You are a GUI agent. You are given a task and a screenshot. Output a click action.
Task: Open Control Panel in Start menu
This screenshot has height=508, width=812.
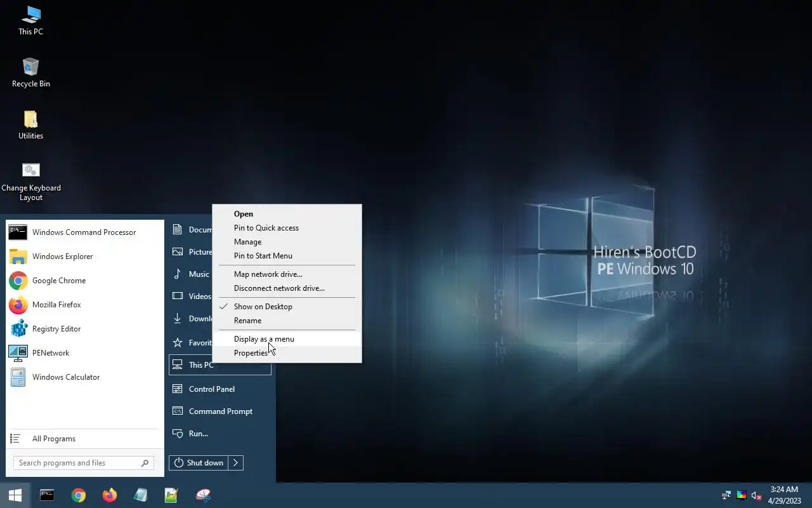coord(220,389)
